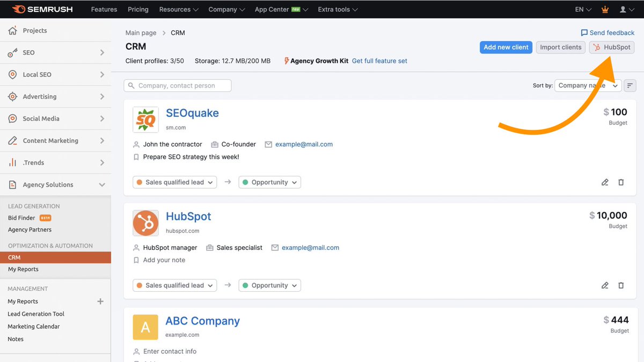
Task: Click Add your note in HubSpot card
Action: [164, 260]
